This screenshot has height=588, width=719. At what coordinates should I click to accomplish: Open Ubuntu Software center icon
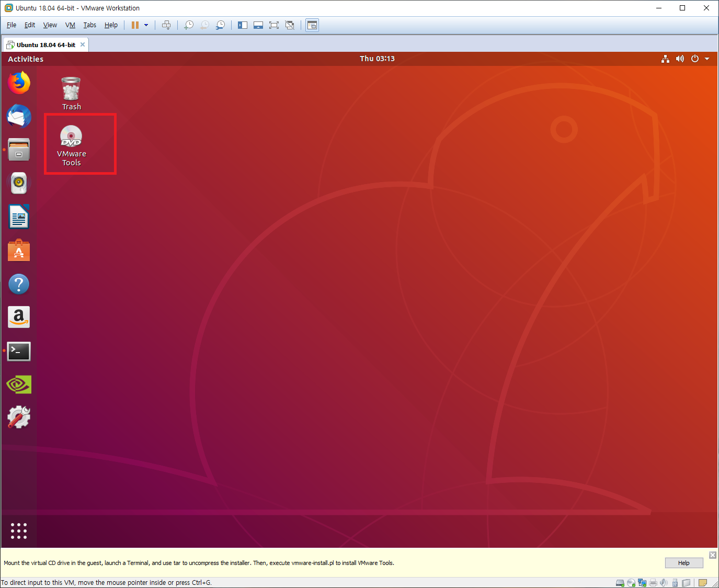[19, 251]
